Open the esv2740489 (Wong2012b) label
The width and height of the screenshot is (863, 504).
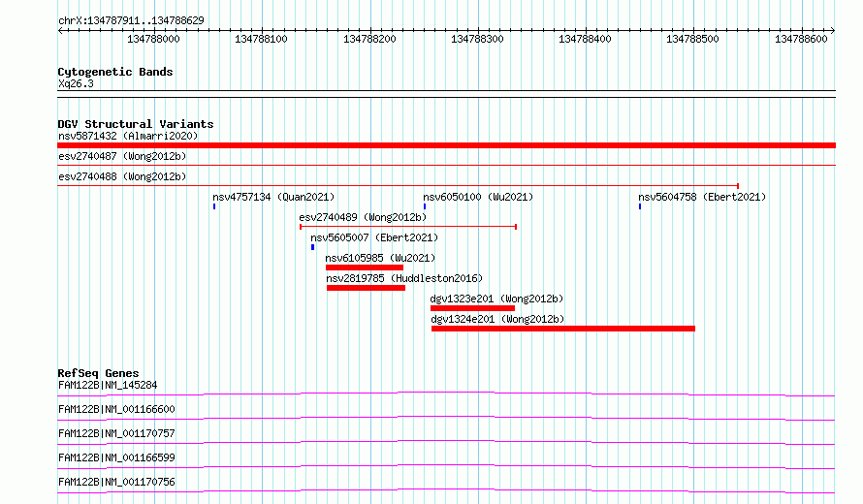click(x=363, y=217)
